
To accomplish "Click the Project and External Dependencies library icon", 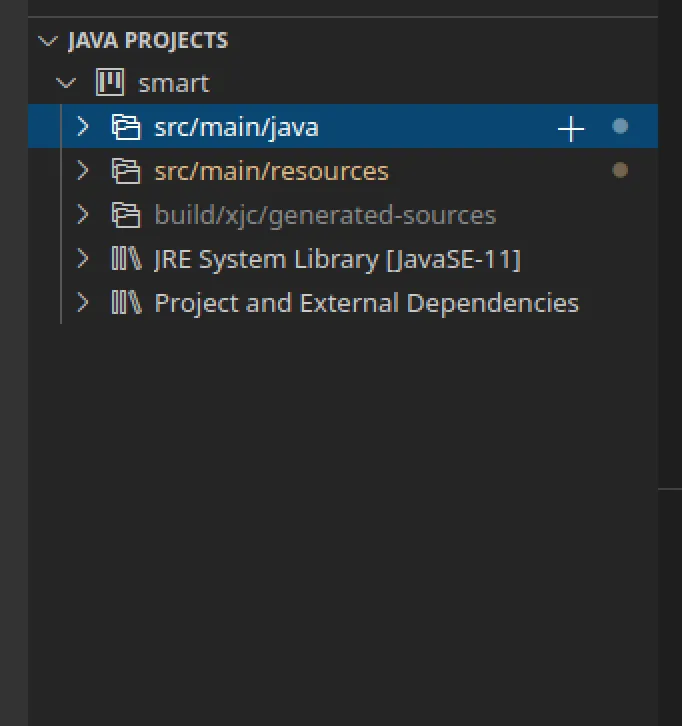I will [x=125, y=303].
